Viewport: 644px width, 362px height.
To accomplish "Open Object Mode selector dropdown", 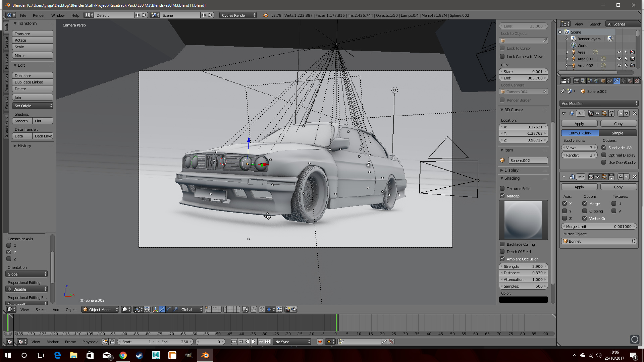I will 100,309.
